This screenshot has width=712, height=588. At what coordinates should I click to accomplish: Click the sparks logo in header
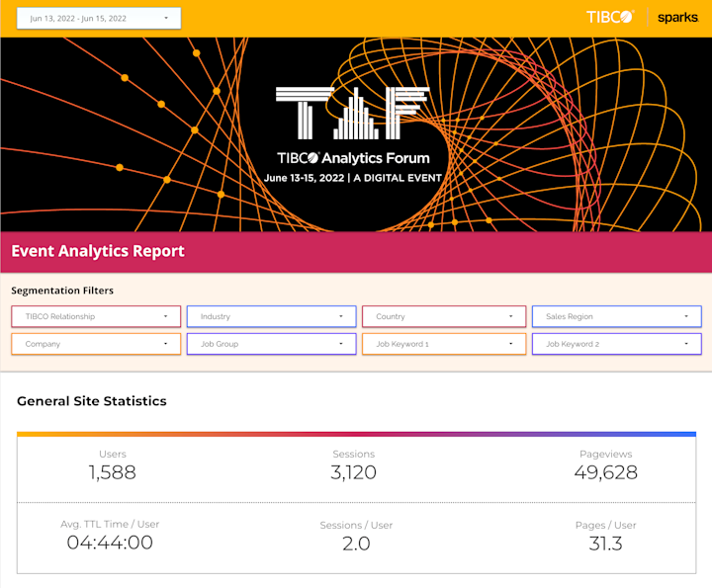[x=677, y=18]
